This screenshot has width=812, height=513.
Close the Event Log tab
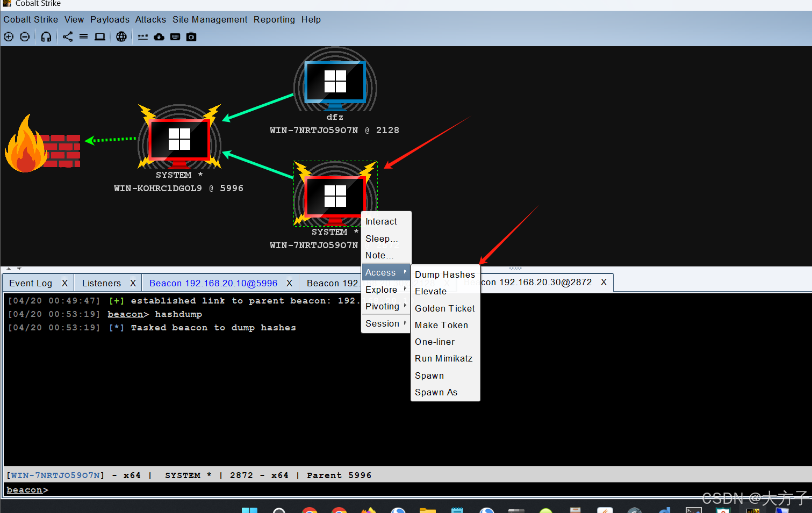pyautogui.click(x=64, y=283)
